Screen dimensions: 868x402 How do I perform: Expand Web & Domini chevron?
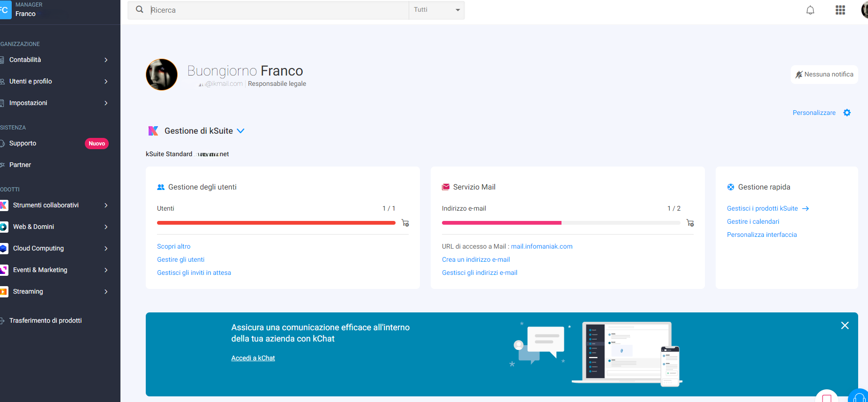pos(106,227)
